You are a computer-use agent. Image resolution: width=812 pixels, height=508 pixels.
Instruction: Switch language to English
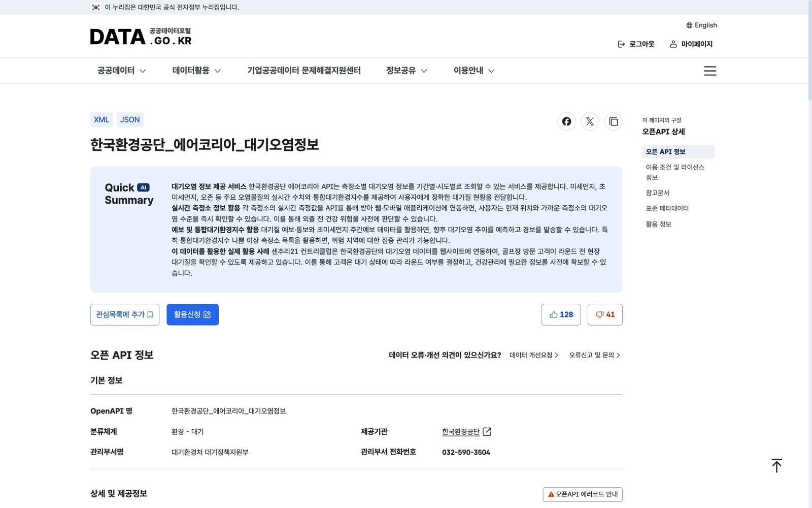[701, 25]
